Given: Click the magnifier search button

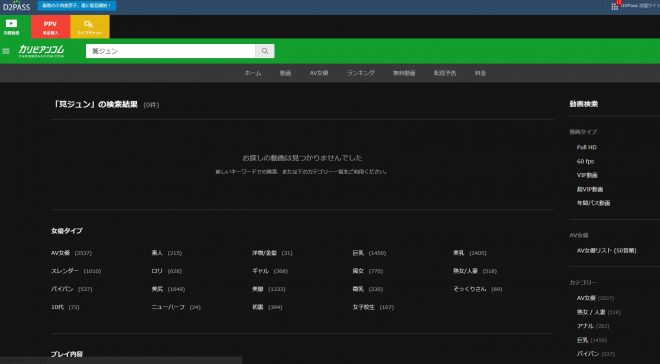Looking at the screenshot, I should (x=265, y=51).
